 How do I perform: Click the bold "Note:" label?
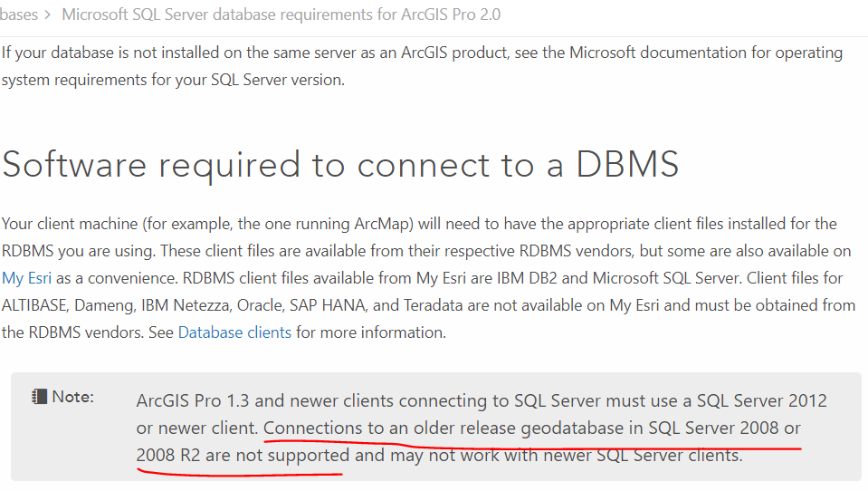[x=72, y=397]
